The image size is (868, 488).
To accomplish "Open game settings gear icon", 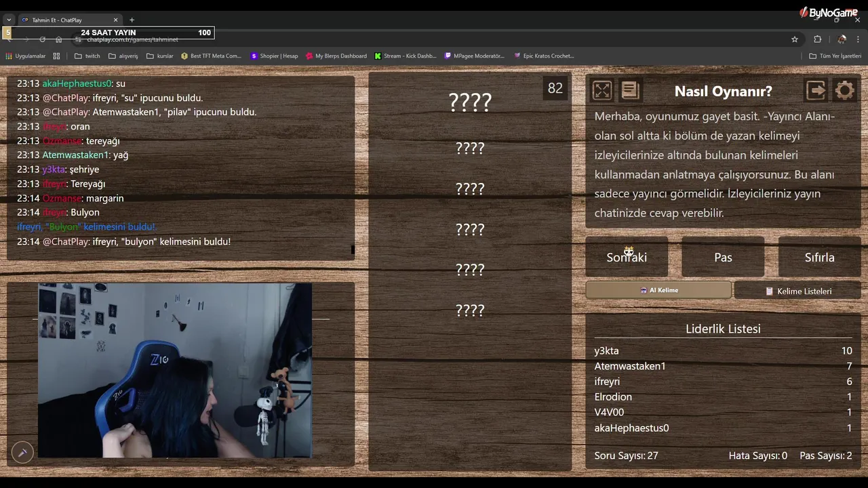I will click(844, 90).
